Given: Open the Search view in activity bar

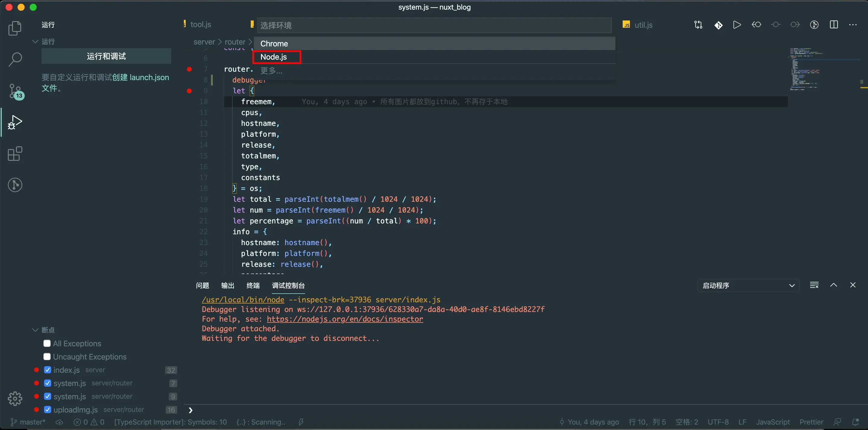Looking at the screenshot, I should coord(15,59).
